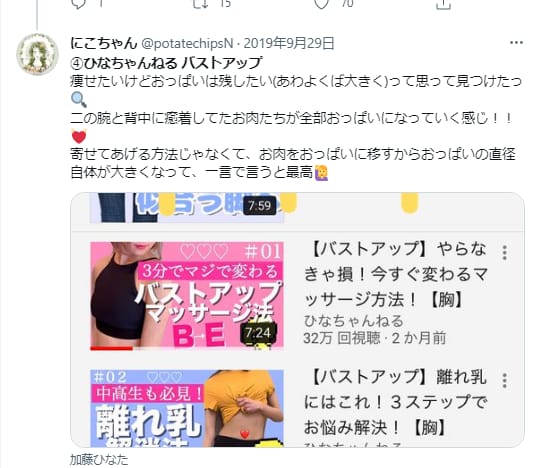
Task: Click the retweet icon above the tweet
Action: pos(200,4)
